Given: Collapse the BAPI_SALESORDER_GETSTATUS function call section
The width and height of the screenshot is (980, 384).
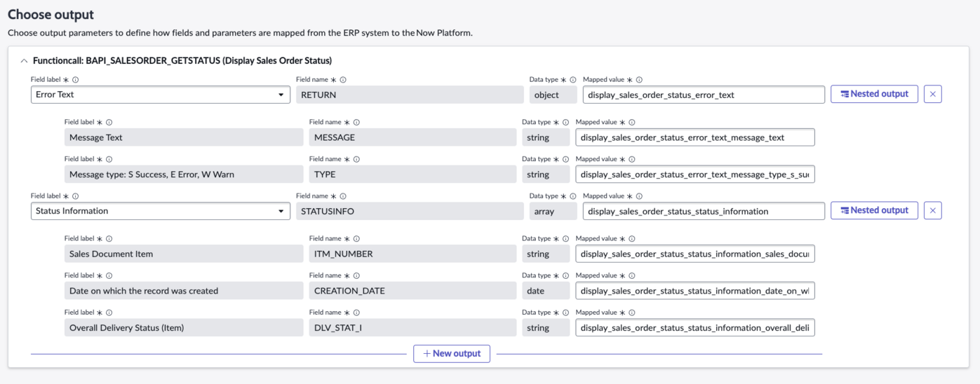Looking at the screenshot, I should click(25, 61).
